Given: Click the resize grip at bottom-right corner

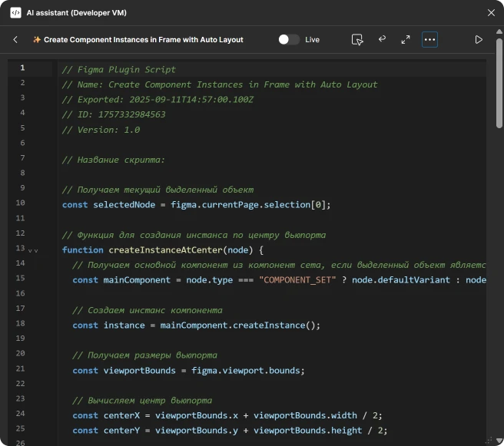Looking at the screenshot, I should point(489,440).
